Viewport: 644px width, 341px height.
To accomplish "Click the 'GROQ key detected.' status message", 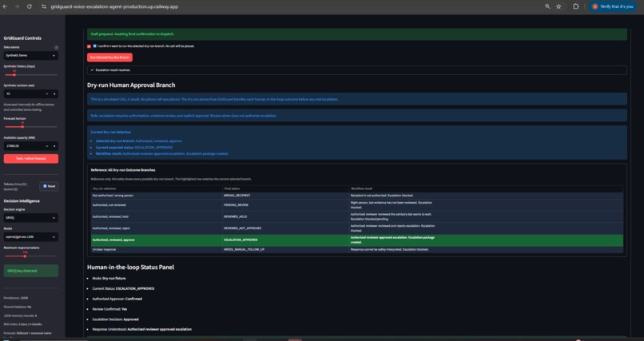I will click(x=31, y=271).
